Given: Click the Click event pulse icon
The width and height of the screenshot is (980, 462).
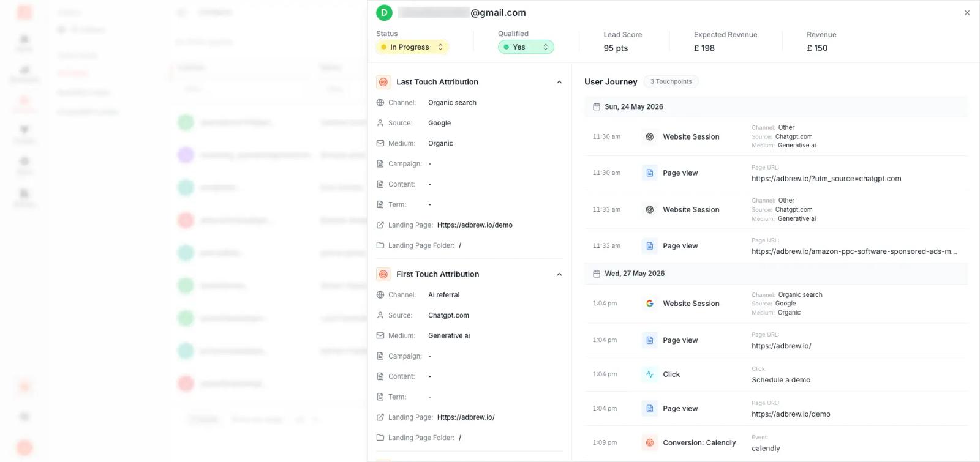Looking at the screenshot, I should point(650,374).
